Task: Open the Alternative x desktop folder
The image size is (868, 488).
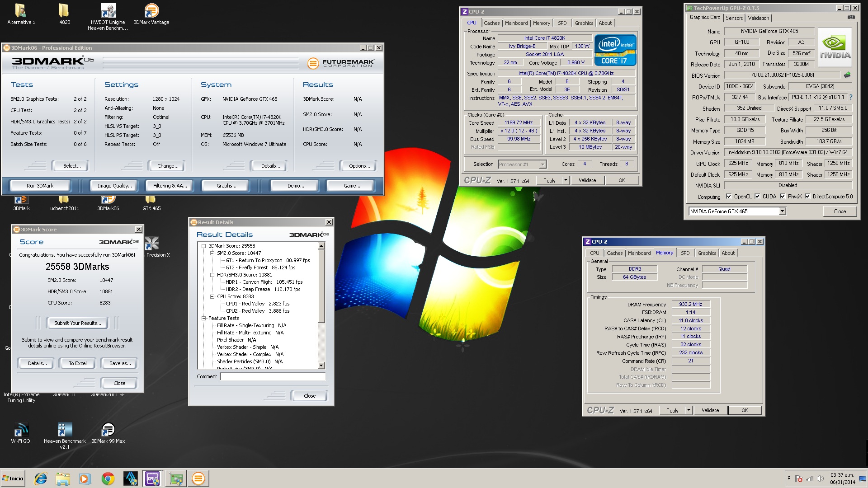Action: (21, 14)
